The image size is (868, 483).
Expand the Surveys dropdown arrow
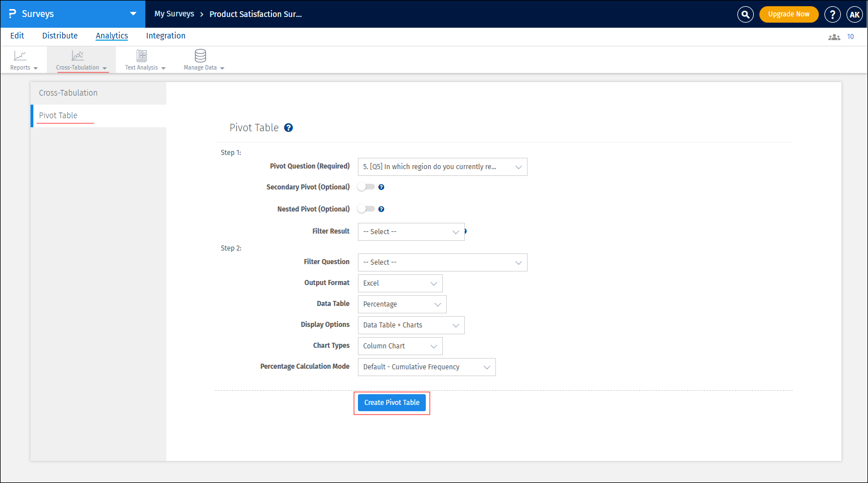point(133,14)
